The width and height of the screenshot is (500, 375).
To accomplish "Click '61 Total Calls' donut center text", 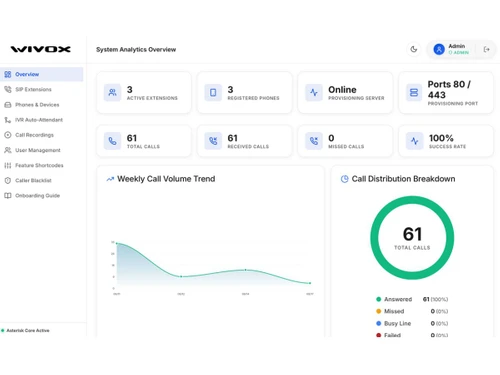I will coord(412,238).
